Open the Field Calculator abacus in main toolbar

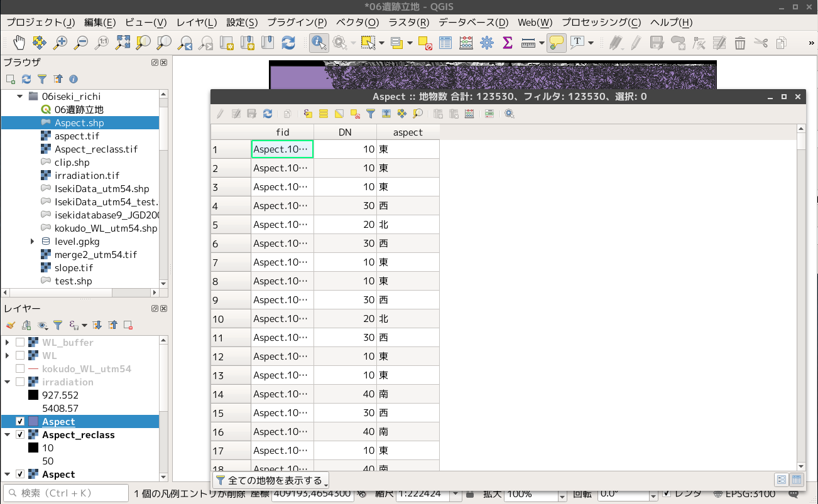466,43
